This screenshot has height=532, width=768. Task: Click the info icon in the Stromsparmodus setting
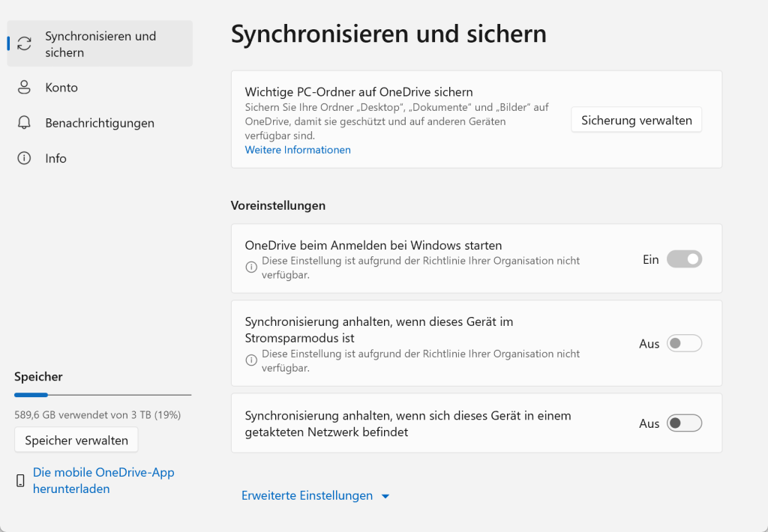tap(251, 360)
